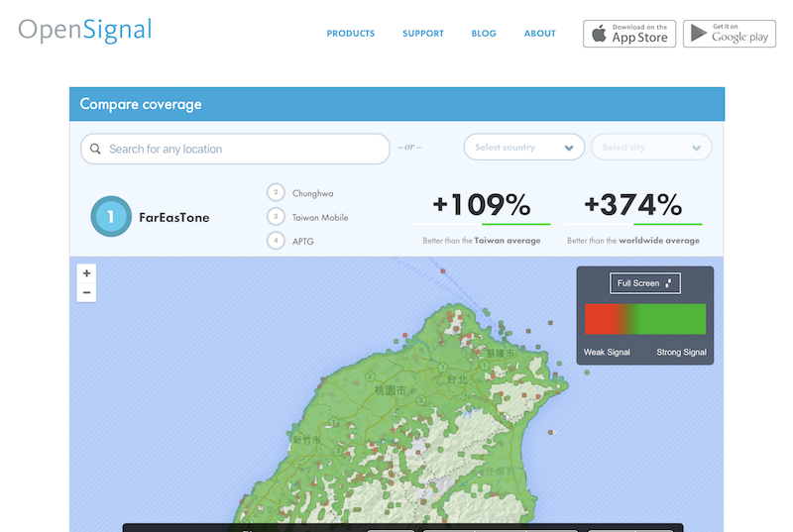Click the +374% worldwide average figure
Screen dimensions: 793x532
coord(633,205)
